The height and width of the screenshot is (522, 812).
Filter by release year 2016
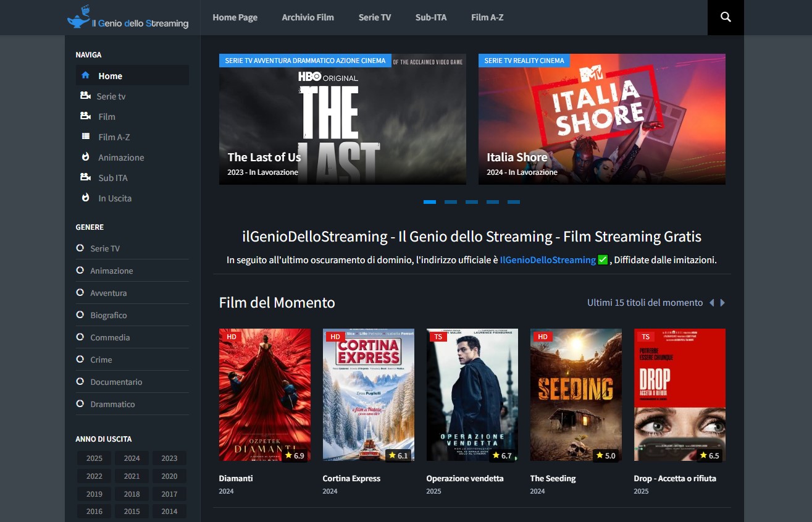point(94,511)
